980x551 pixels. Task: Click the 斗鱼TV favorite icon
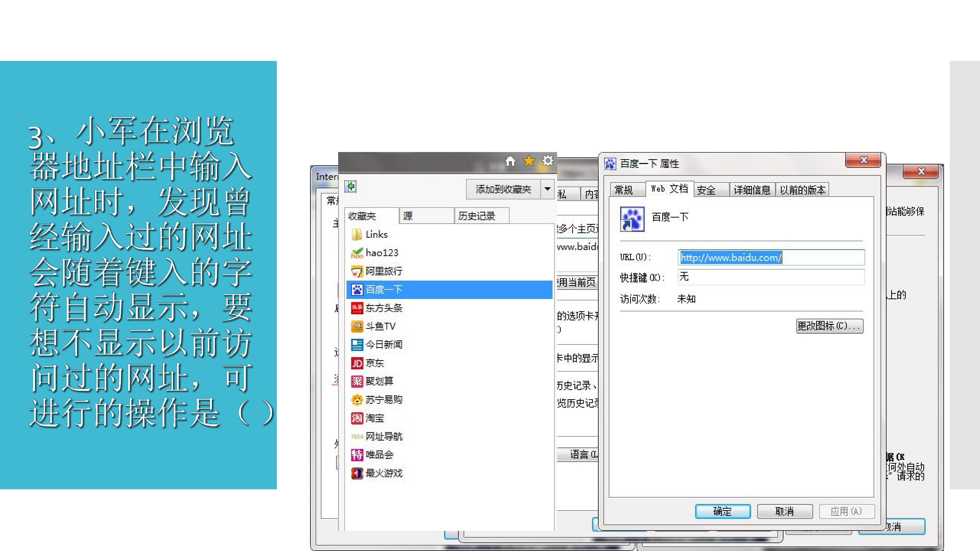click(x=357, y=326)
